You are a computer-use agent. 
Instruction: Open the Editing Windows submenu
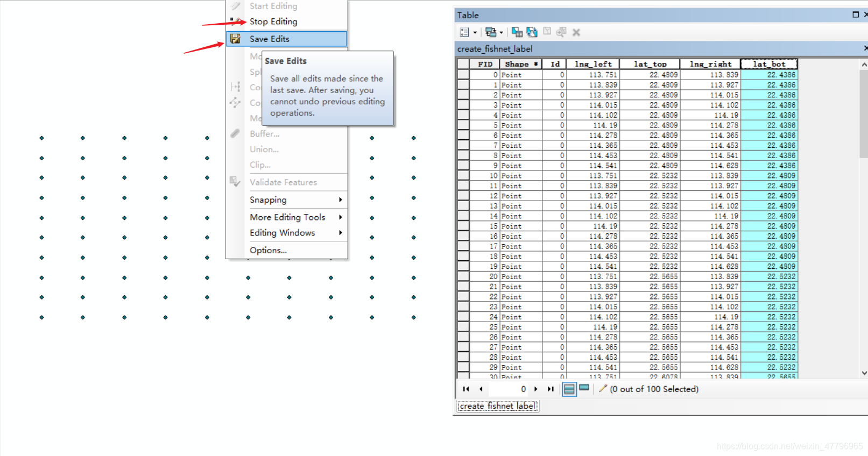(286, 233)
